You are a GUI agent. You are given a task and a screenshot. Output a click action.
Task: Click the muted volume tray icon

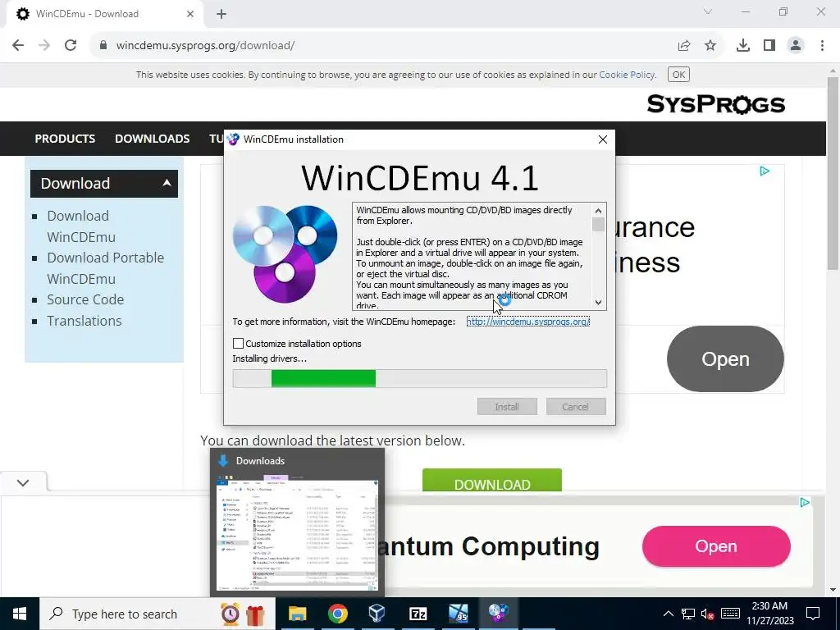click(x=708, y=614)
